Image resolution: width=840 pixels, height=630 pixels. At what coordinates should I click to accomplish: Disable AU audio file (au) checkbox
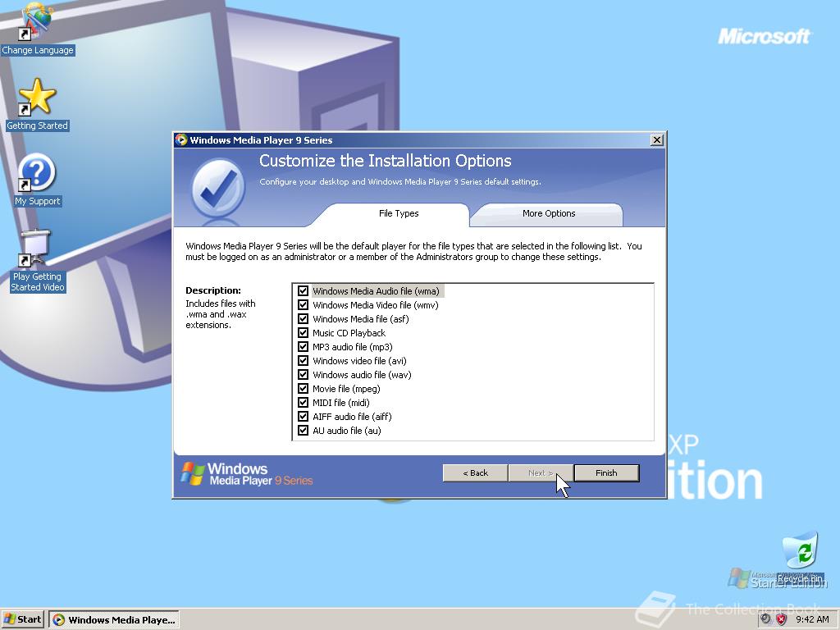[304, 430]
